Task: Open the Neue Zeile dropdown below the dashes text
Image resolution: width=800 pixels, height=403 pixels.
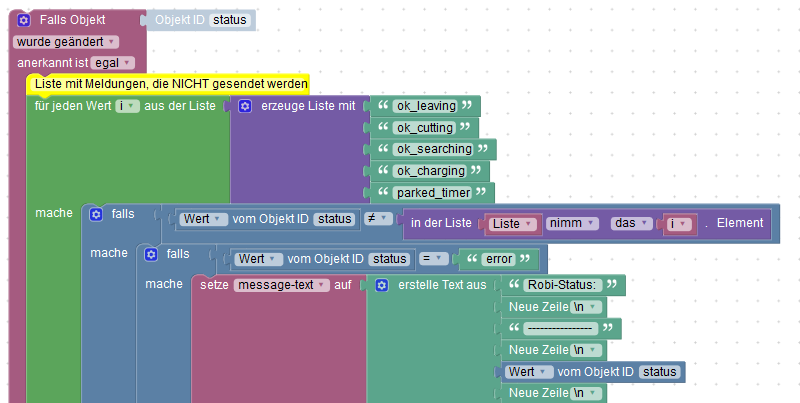Action: tap(586, 350)
